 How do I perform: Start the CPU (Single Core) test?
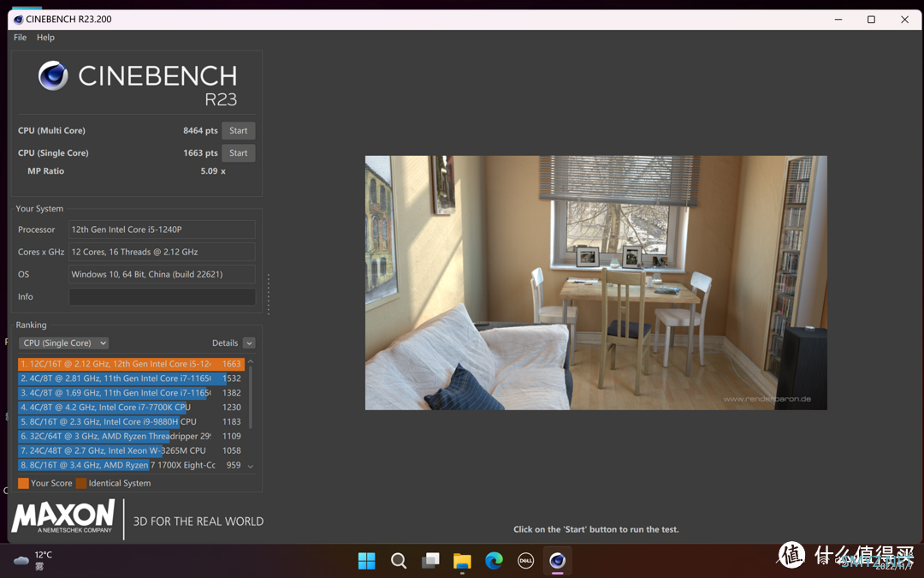tap(238, 152)
